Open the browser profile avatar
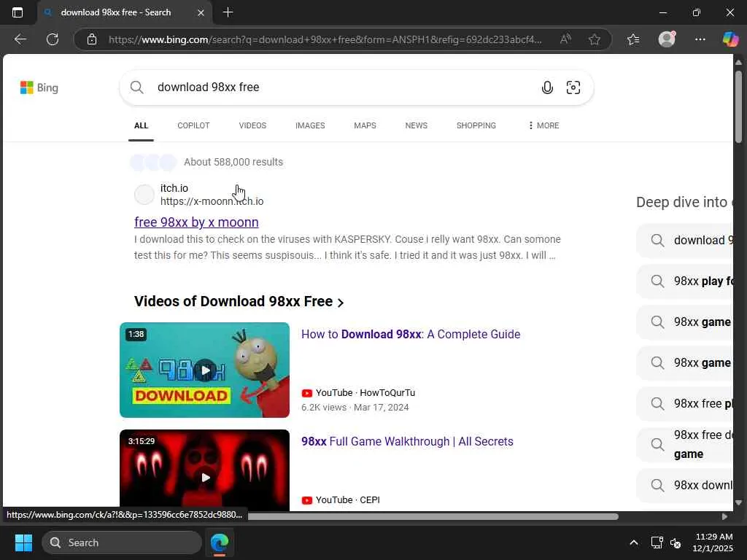Screen dimensions: 747x560 pos(667,39)
